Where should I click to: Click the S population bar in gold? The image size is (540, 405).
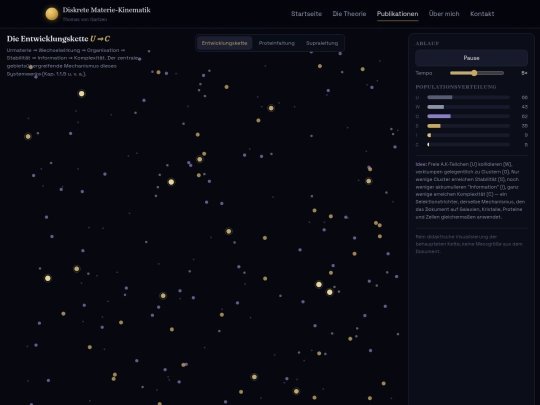468,126
